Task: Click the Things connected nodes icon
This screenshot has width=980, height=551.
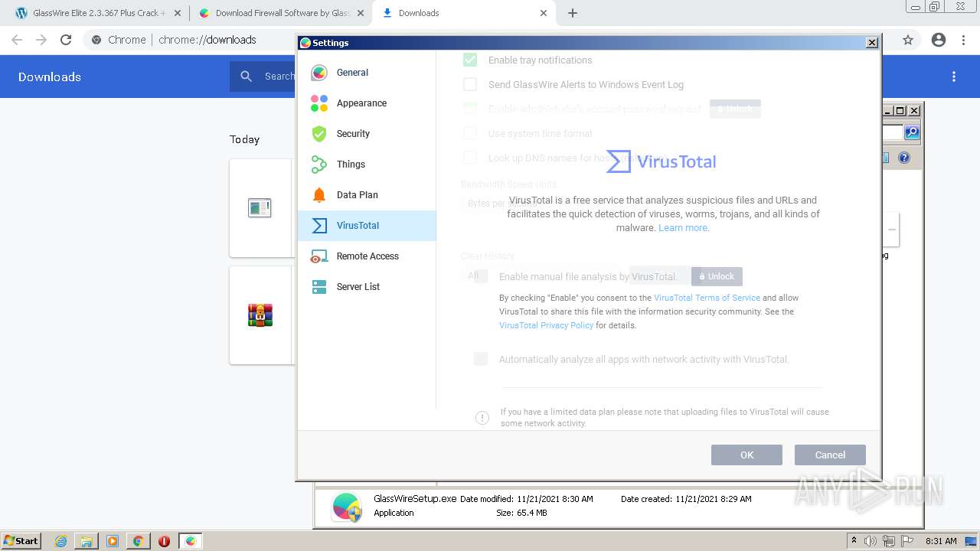Action: 319,165
